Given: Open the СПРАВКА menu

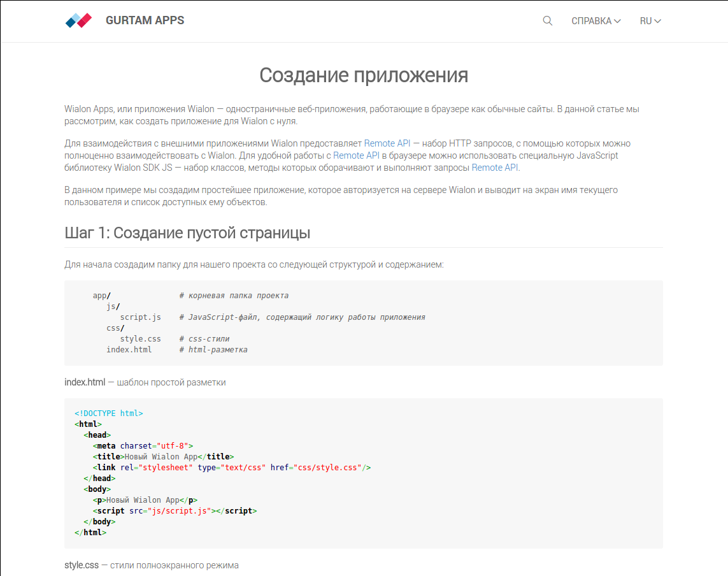Looking at the screenshot, I should point(591,21).
